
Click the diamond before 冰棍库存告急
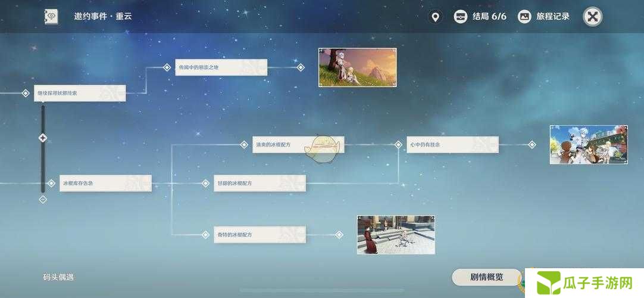pos(51,184)
